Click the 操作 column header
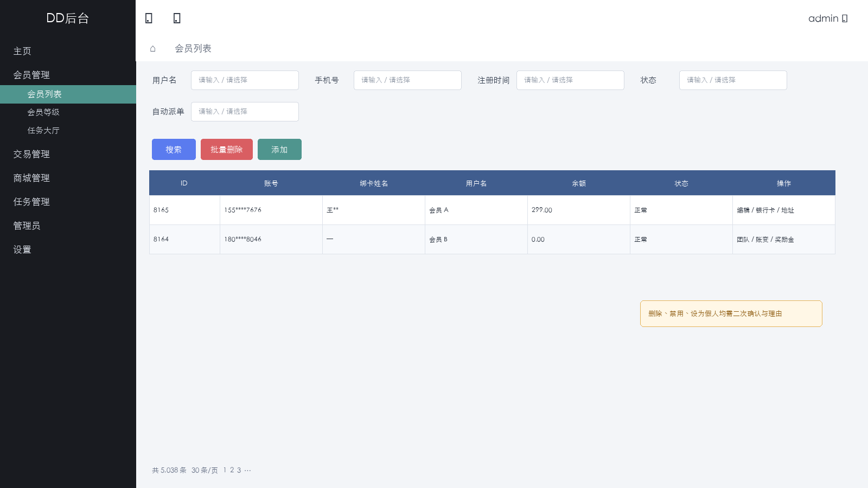Viewport: 868px width, 488px height. click(784, 183)
